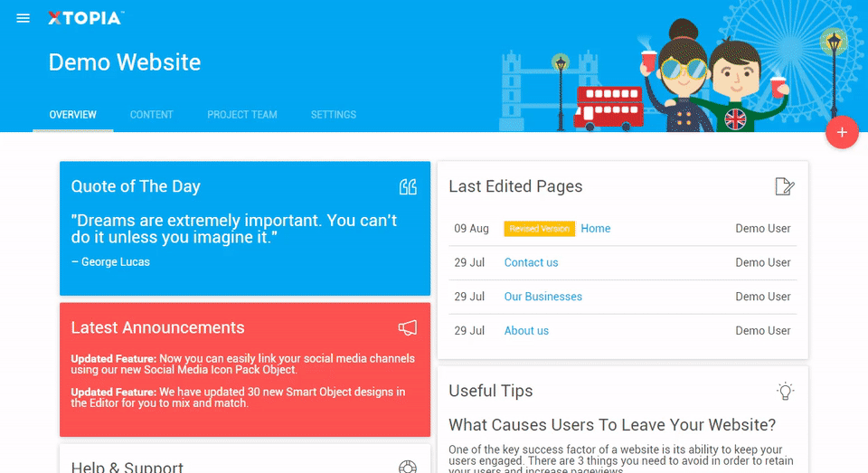This screenshot has height=473, width=868.
Task: Open the About us page link
Action: tap(526, 331)
